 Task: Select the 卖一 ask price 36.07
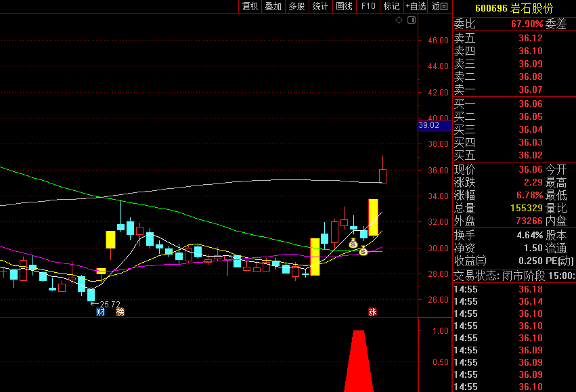531,89
